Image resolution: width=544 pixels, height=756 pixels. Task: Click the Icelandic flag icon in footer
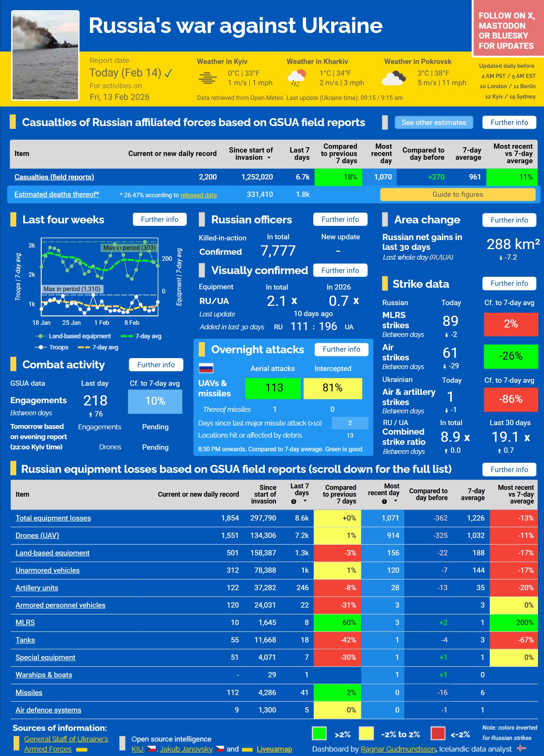522,748
